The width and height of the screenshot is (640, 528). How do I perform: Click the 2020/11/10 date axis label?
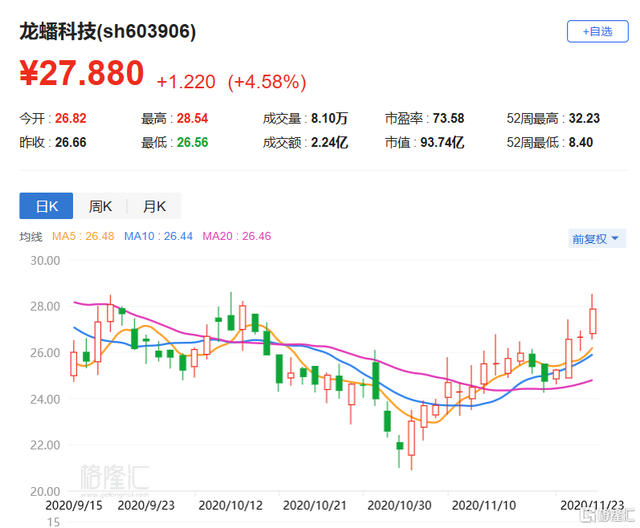pos(484,506)
